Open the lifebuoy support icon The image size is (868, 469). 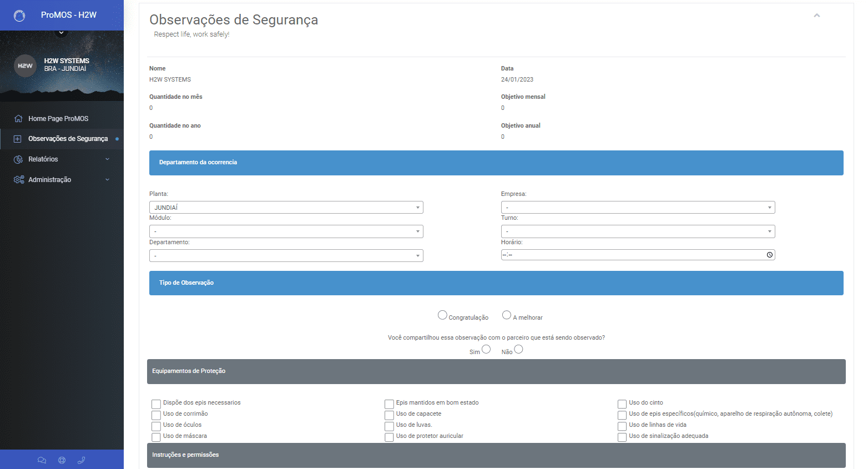click(x=62, y=460)
